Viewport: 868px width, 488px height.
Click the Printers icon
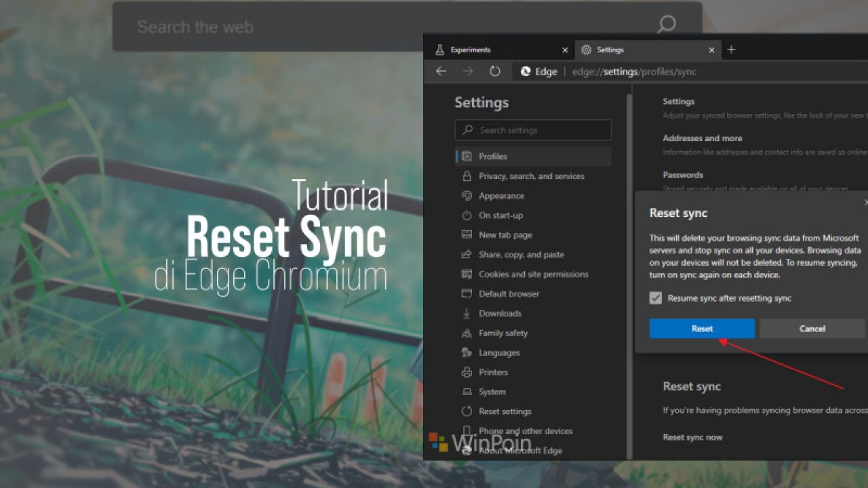coord(467,373)
